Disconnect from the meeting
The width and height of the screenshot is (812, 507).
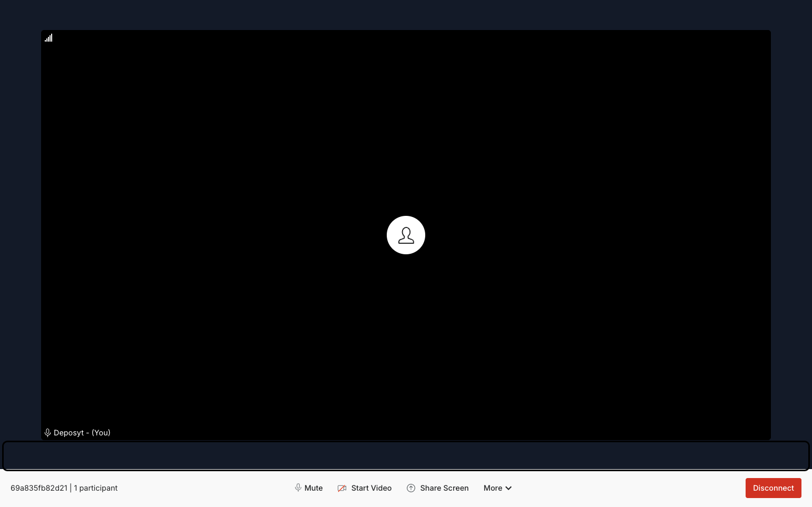tap(773, 488)
